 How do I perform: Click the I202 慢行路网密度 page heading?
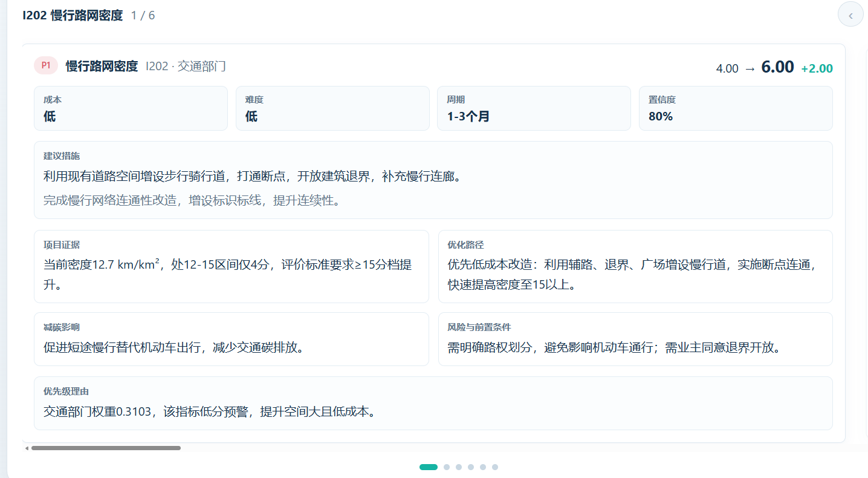73,15
